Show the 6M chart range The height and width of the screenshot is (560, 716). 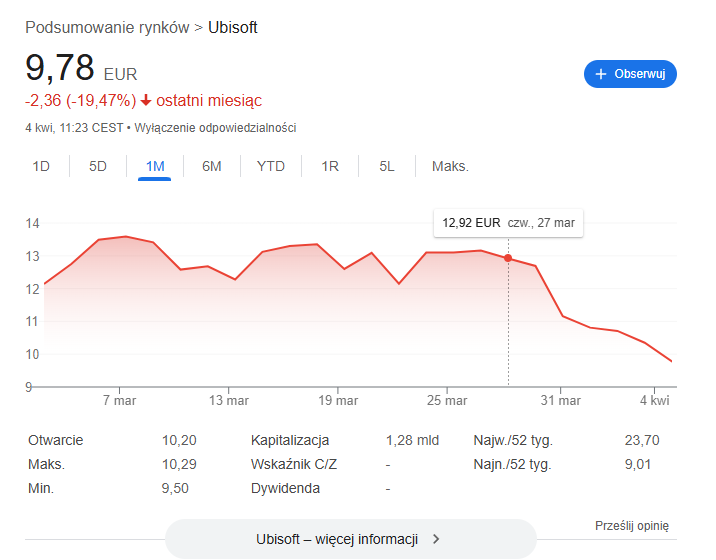[212, 166]
